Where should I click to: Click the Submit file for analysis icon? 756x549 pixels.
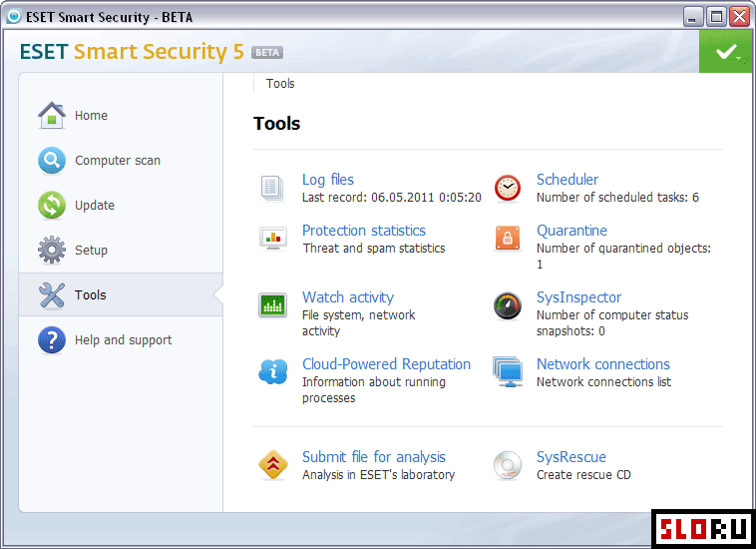[273, 465]
